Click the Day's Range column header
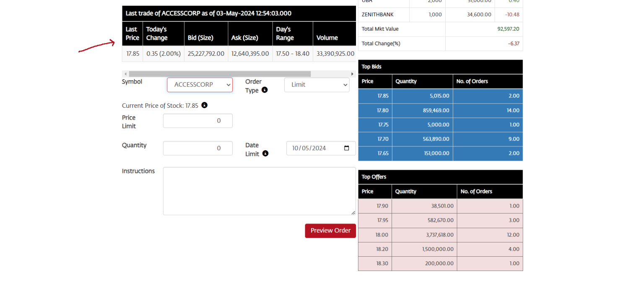 (x=285, y=34)
